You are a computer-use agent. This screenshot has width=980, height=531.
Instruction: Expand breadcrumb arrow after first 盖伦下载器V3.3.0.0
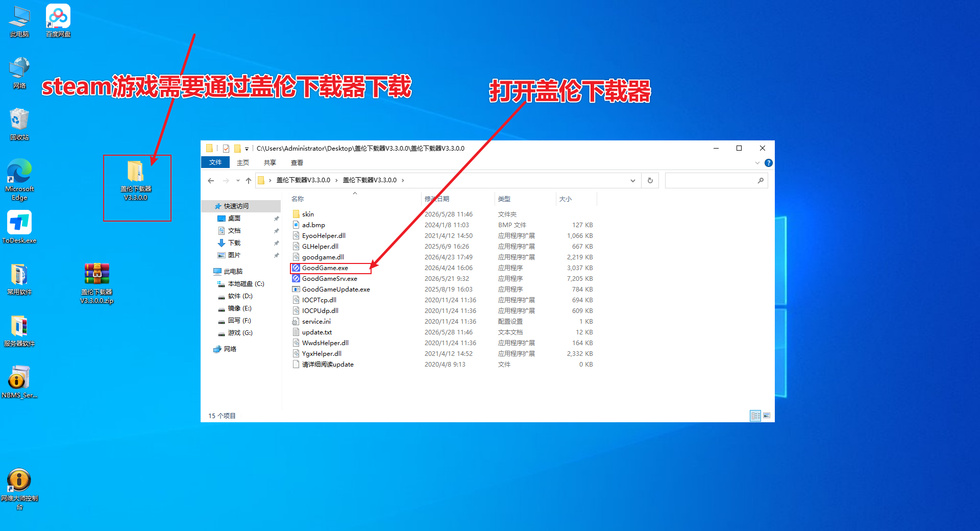pyautogui.click(x=336, y=180)
